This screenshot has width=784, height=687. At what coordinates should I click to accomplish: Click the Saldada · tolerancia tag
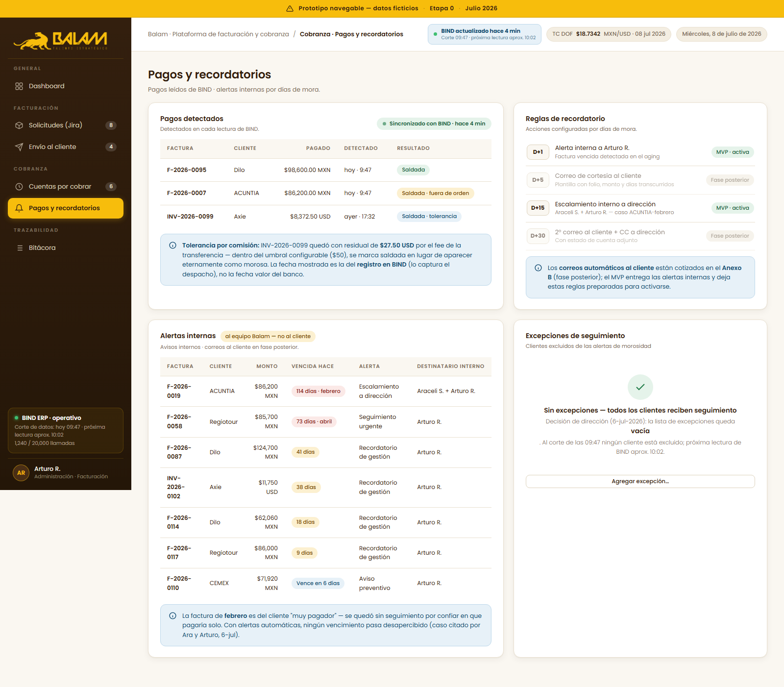point(429,217)
